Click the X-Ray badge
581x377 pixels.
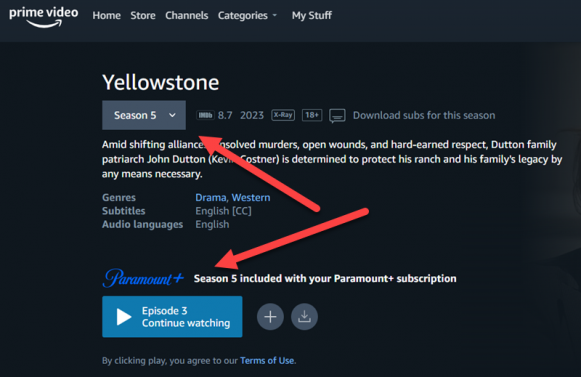pyautogui.click(x=283, y=115)
